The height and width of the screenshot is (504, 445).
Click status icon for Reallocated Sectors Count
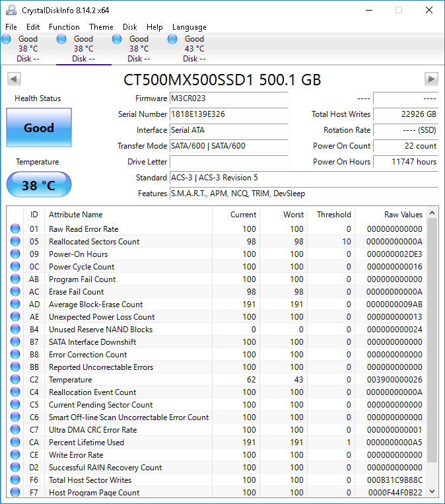coord(15,241)
